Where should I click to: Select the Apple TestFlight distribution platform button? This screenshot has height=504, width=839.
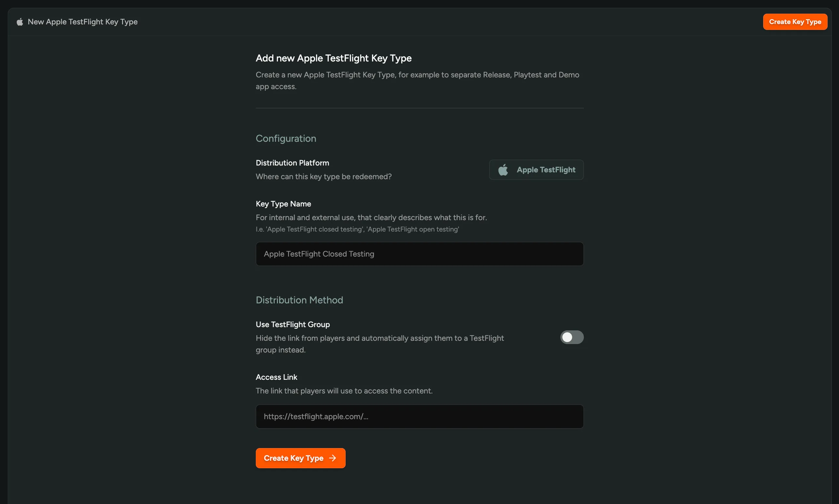536,170
